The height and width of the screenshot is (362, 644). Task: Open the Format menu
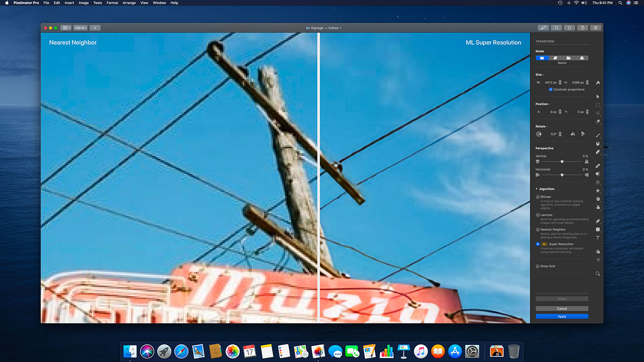click(x=112, y=3)
